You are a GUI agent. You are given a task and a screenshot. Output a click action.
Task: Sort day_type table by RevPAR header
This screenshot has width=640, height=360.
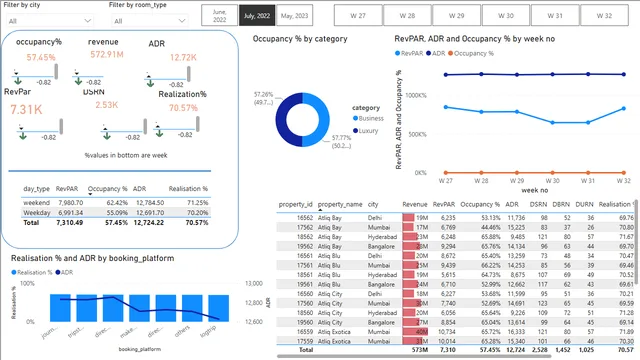coord(67,189)
